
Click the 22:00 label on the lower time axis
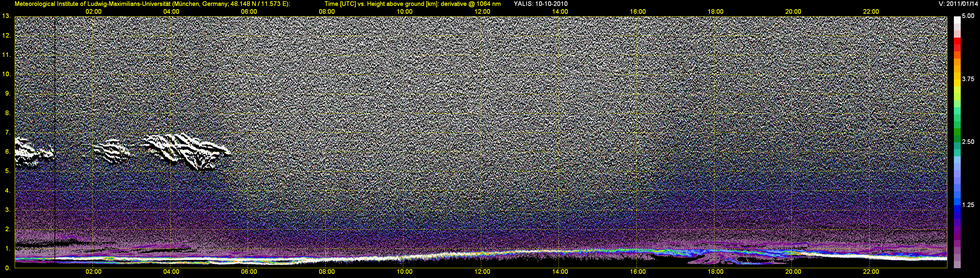tap(871, 272)
